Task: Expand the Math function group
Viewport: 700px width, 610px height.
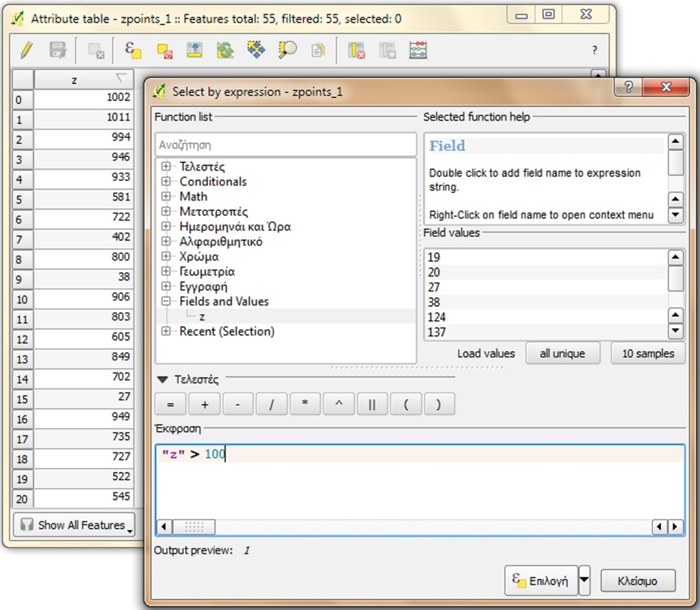Action: tap(166, 196)
